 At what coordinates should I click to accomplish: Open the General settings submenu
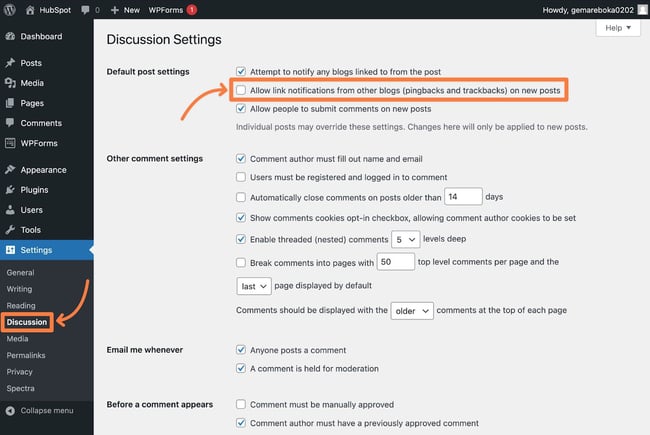pyautogui.click(x=20, y=272)
